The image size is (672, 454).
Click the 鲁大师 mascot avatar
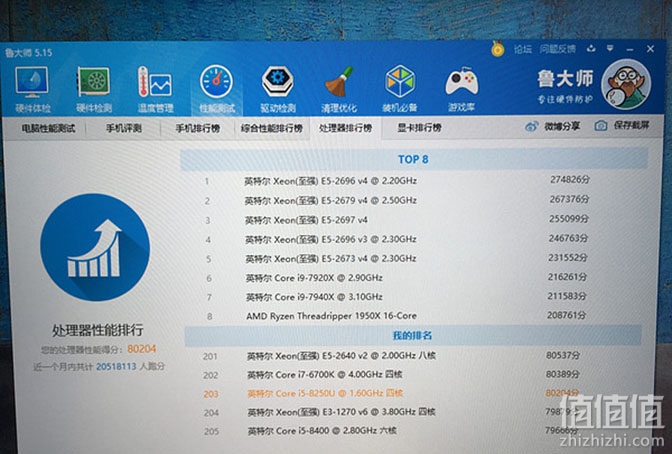[x=626, y=84]
